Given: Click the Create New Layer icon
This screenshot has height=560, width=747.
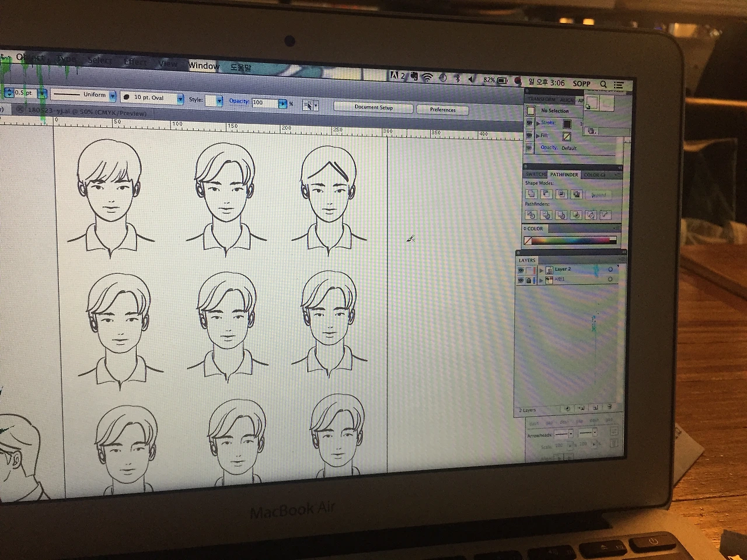Looking at the screenshot, I should (596, 407).
